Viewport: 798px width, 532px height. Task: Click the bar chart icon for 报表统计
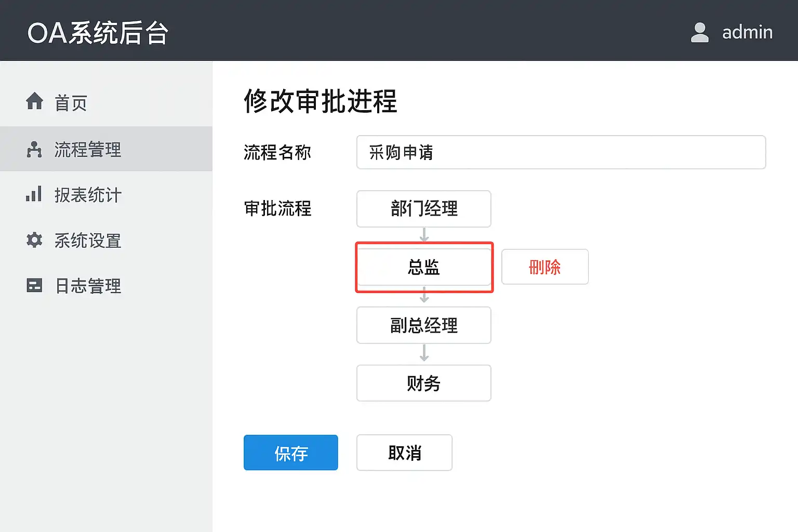[34, 194]
